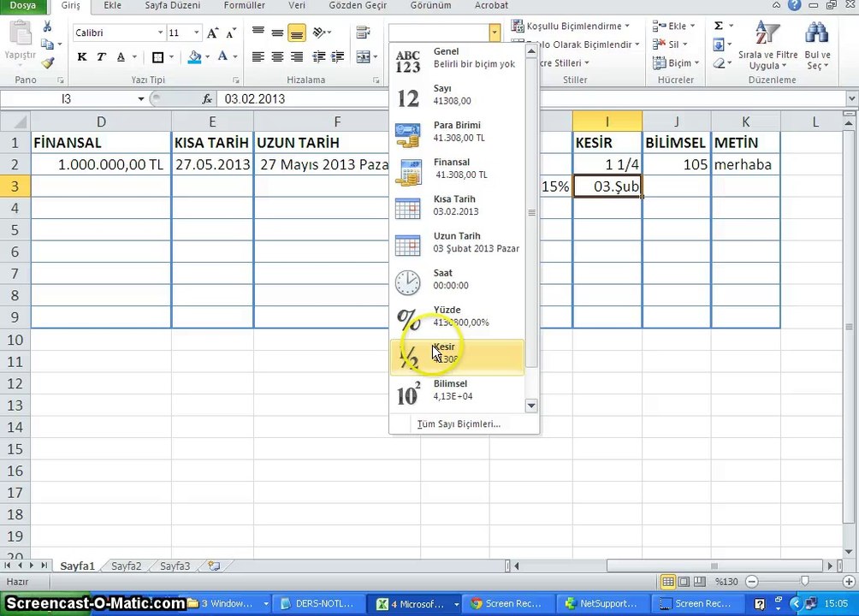Click the insert function fx icon
The width and height of the screenshot is (859, 616).
[207, 99]
